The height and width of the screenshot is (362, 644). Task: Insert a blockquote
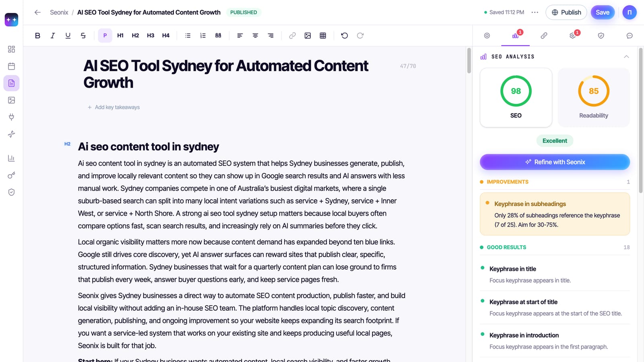coord(218,35)
